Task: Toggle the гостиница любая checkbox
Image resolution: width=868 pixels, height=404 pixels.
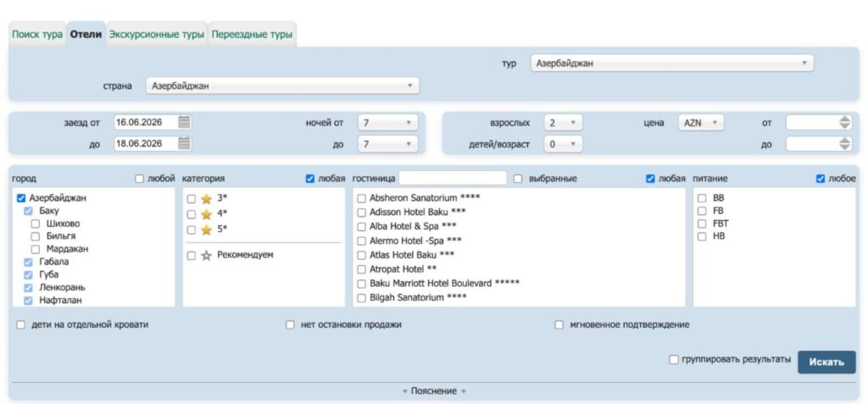Action: [650, 179]
